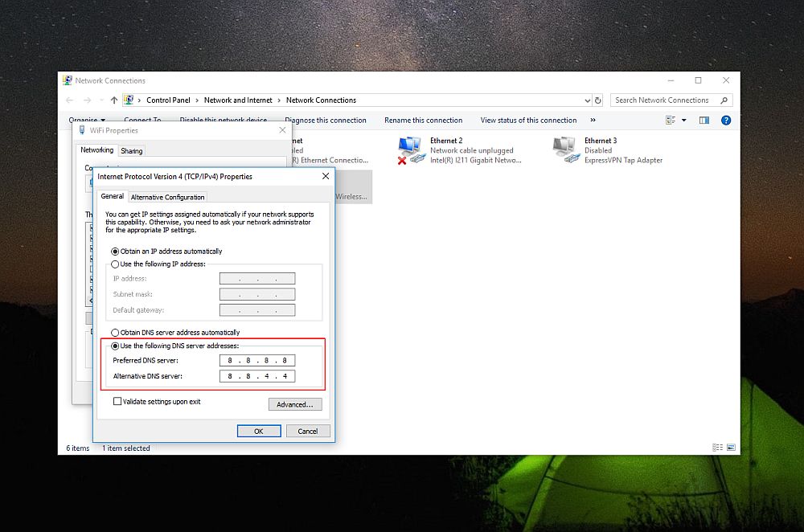This screenshot has width=804, height=532.
Task: Confirm settings with the OK button
Action: click(x=259, y=431)
